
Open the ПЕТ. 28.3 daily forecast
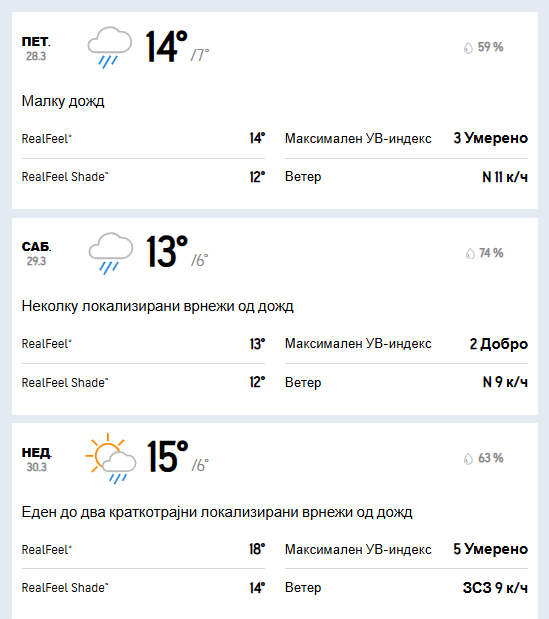click(275, 110)
